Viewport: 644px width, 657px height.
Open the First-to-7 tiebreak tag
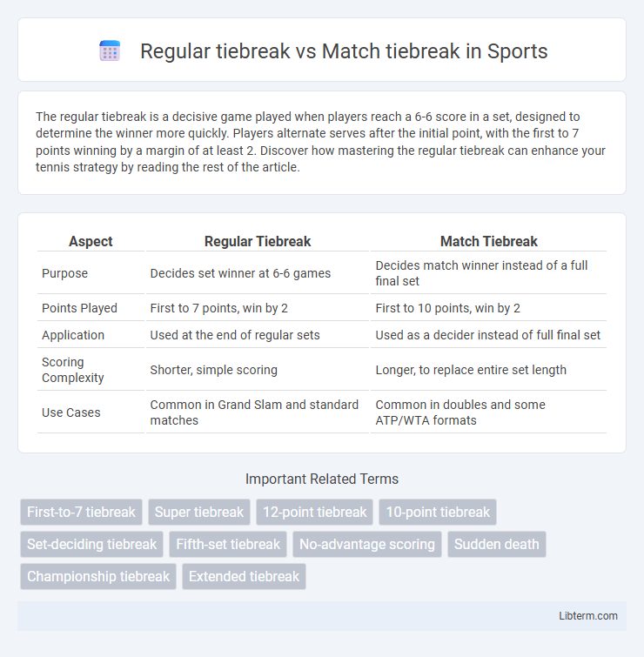(x=81, y=512)
